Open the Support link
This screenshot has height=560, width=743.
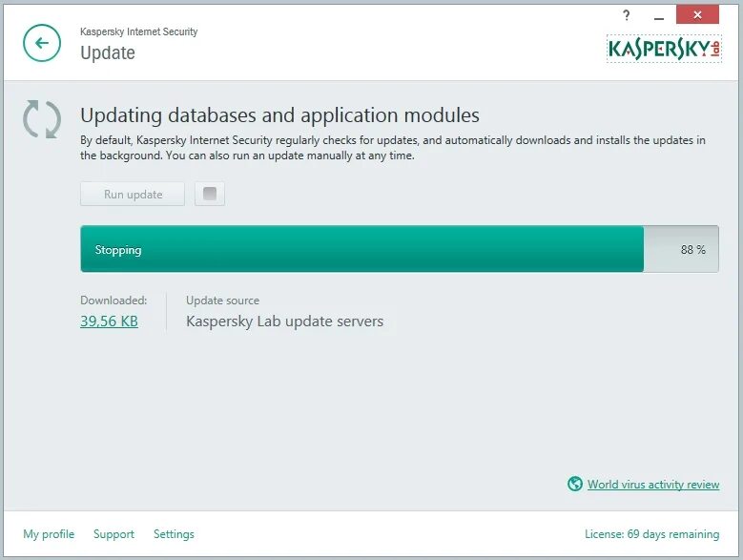[x=114, y=534]
